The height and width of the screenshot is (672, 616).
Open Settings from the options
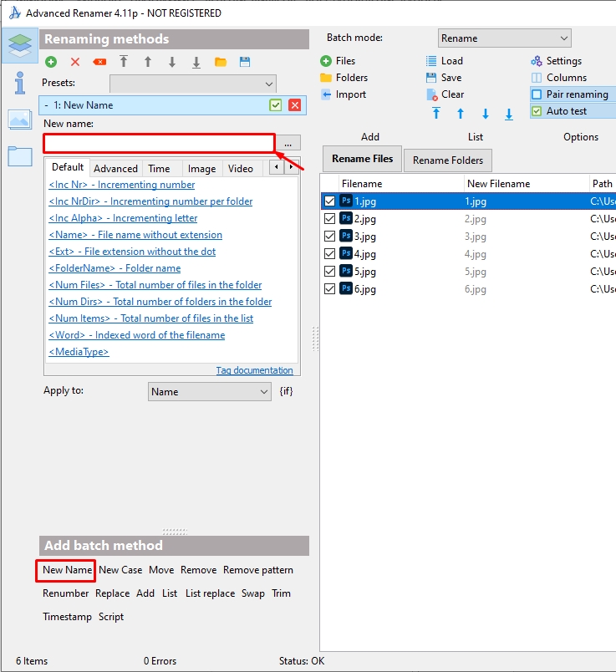coord(557,61)
